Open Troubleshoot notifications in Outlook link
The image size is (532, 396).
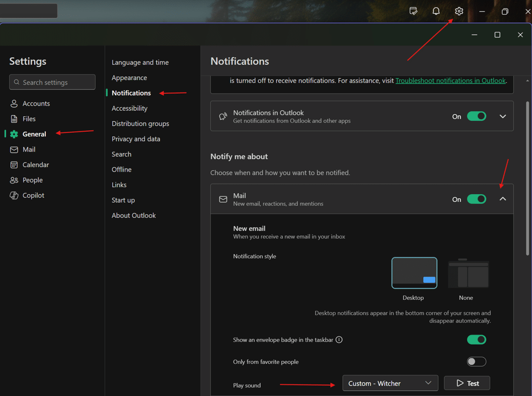point(450,81)
